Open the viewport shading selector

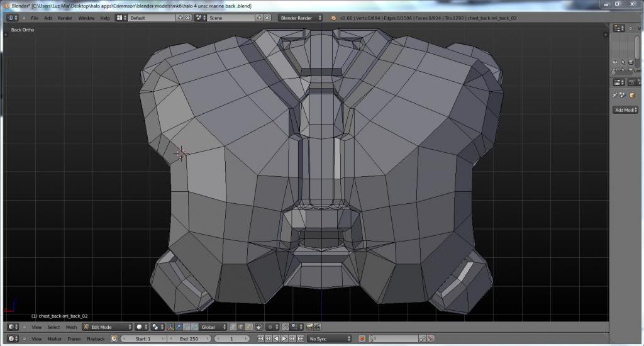point(142,327)
